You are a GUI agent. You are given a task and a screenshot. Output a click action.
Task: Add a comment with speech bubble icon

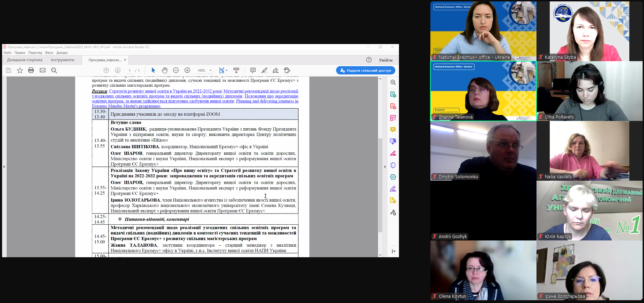point(253,70)
